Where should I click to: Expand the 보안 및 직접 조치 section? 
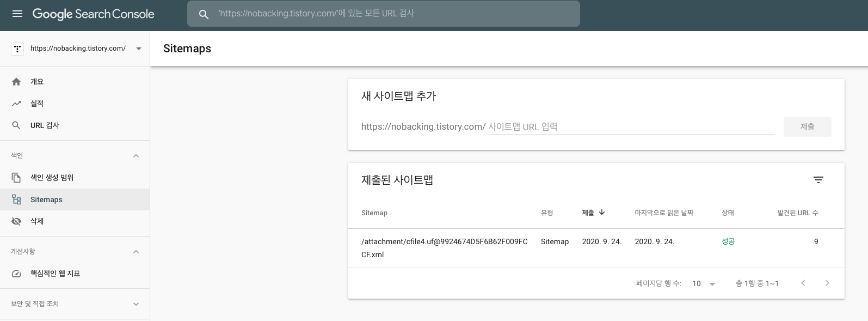tap(136, 304)
